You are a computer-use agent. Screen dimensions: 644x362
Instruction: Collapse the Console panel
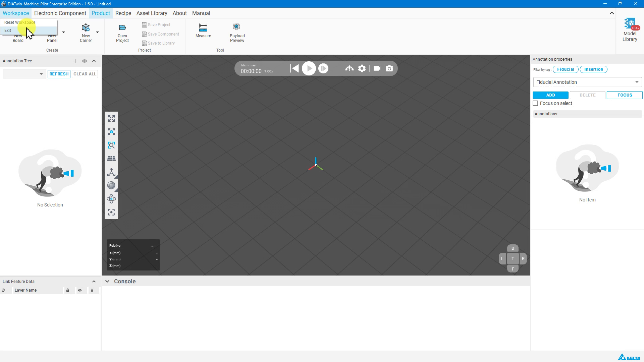pyautogui.click(x=107, y=282)
